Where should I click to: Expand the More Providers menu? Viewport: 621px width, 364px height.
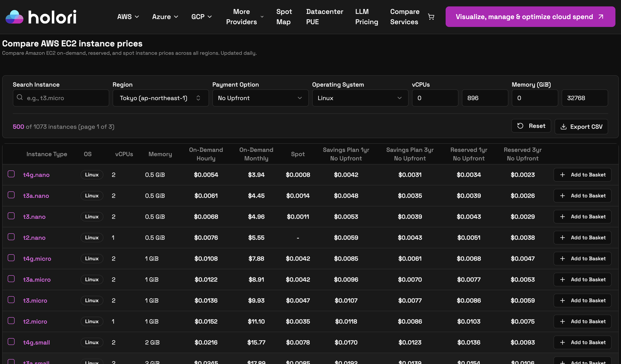245,17
